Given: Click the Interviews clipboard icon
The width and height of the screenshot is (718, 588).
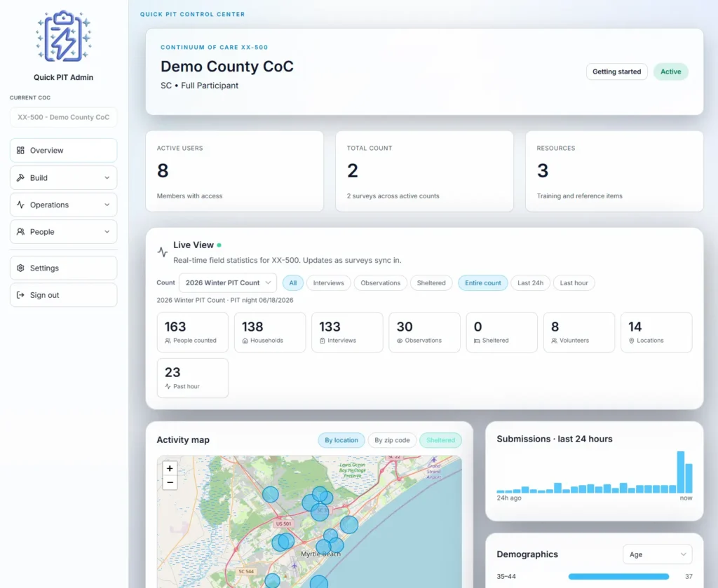Looking at the screenshot, I should pyautogui.click(x=323, y=341).
